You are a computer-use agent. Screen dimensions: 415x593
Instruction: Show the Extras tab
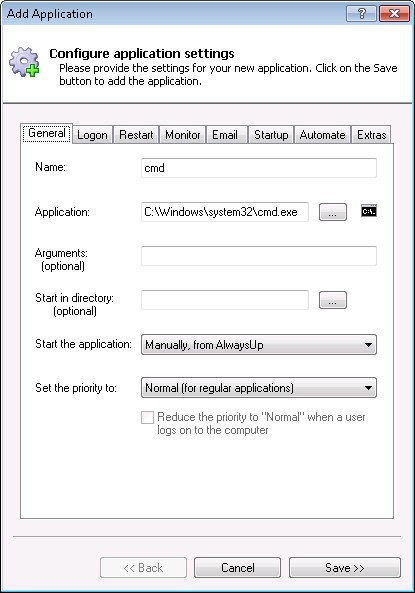coord(371,135)
